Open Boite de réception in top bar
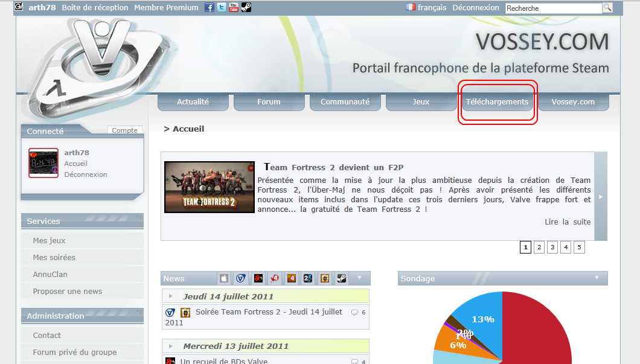The height and width of the screenshot is (364, 640). click(95, 7)
